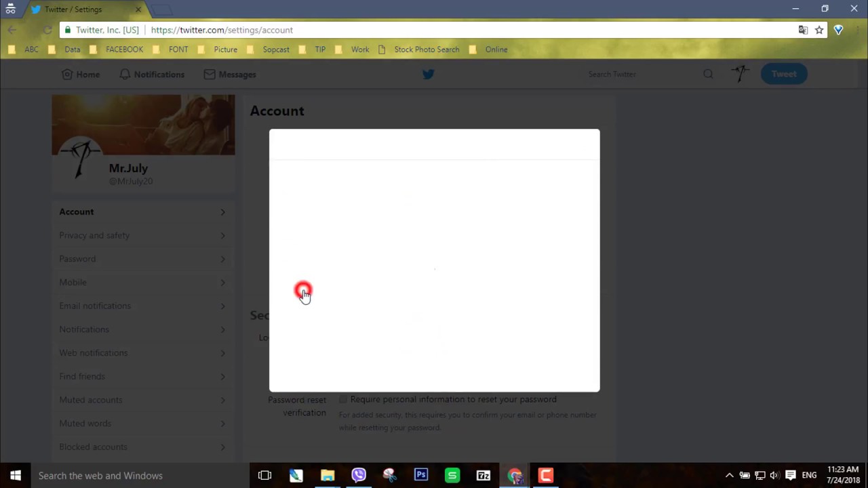Toggle Require personal information to reset password

click(x=343, y=400)
